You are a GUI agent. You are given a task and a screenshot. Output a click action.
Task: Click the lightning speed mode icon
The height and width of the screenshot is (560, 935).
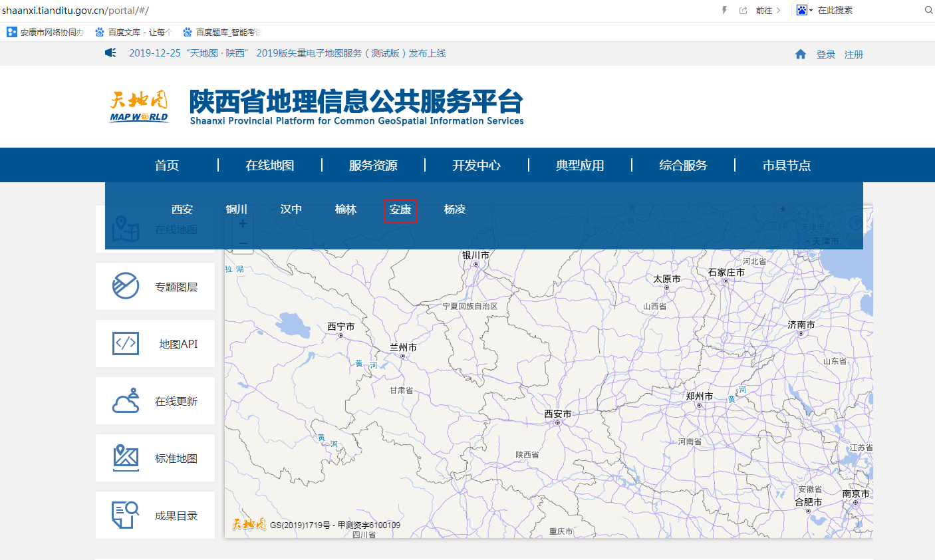coord(724,10)
